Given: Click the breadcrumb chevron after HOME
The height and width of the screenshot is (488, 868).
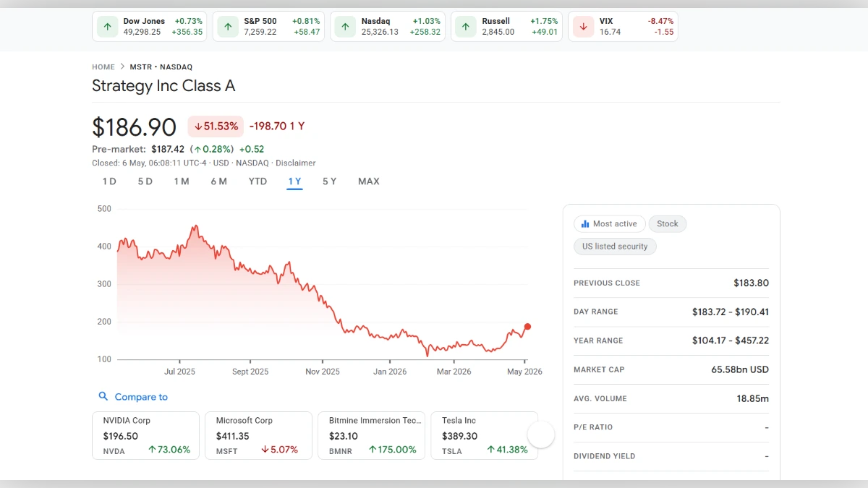Looking at the screenshot, I should click(x=122, y=67).
